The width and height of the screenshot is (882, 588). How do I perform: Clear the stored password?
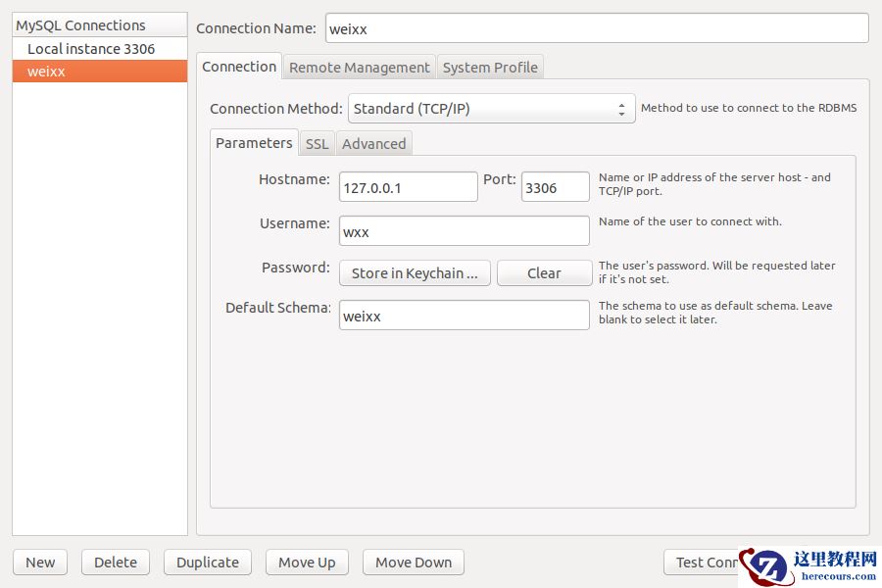coord(544,273)
